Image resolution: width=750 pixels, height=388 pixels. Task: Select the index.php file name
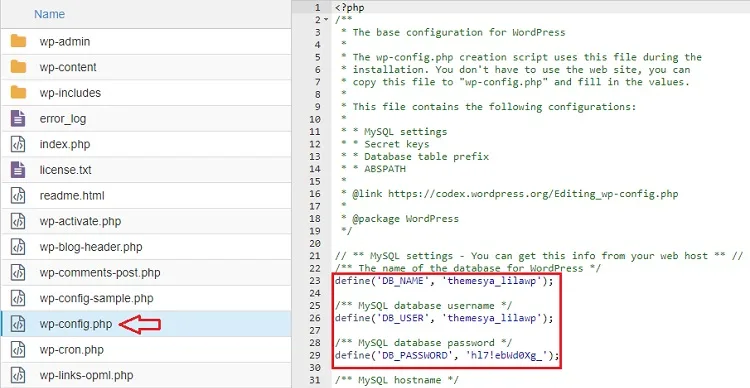tap(65, 144)
